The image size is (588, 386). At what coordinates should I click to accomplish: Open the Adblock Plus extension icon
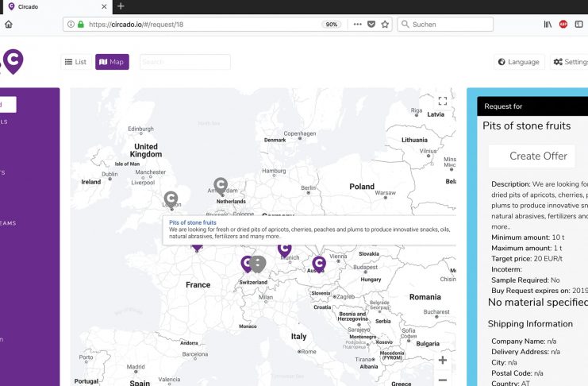click(x=563, y=25)
